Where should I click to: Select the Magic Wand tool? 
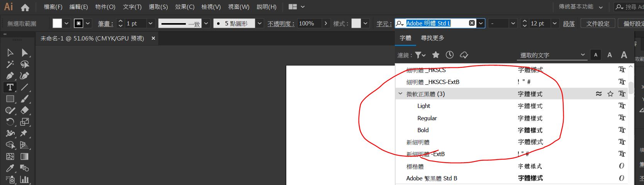pyautogui.click(x=10, y=64)
